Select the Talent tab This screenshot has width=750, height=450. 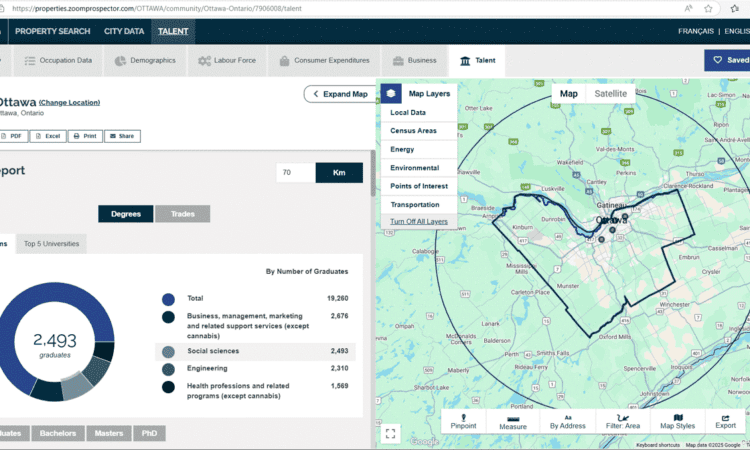(477, 61)
